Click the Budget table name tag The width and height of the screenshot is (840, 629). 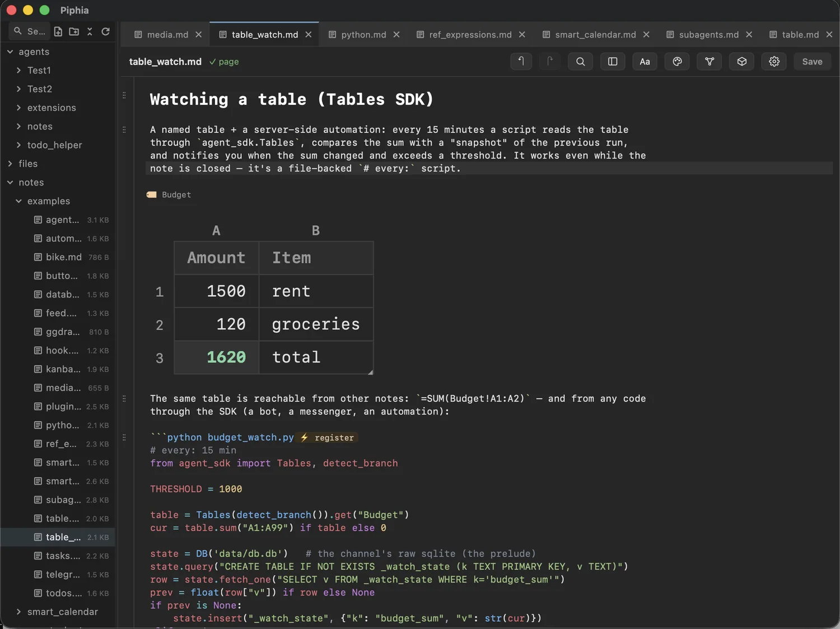coord(169,195)
